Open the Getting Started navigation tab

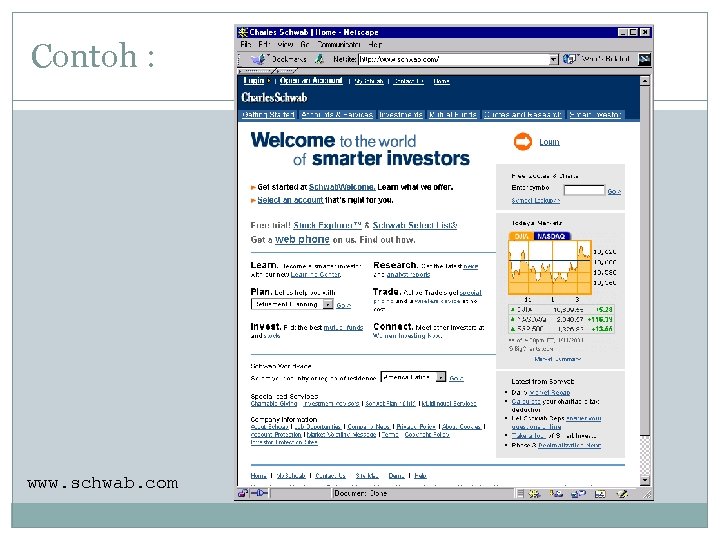point(268,115)
